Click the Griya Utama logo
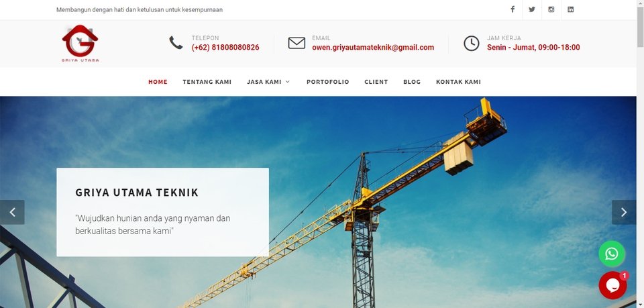Screen dimensions: 644x308 pyautogui.click(x=80, y=43)
